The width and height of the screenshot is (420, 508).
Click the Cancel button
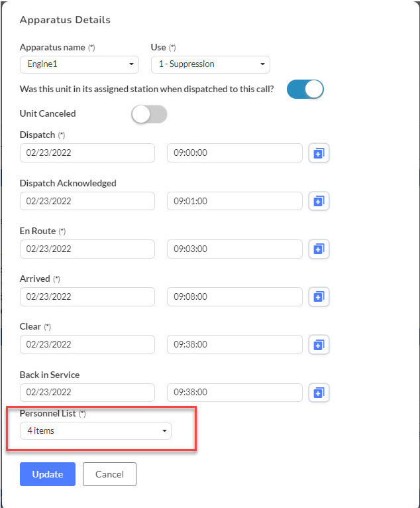pyautogui.click(x=109, y=474)
